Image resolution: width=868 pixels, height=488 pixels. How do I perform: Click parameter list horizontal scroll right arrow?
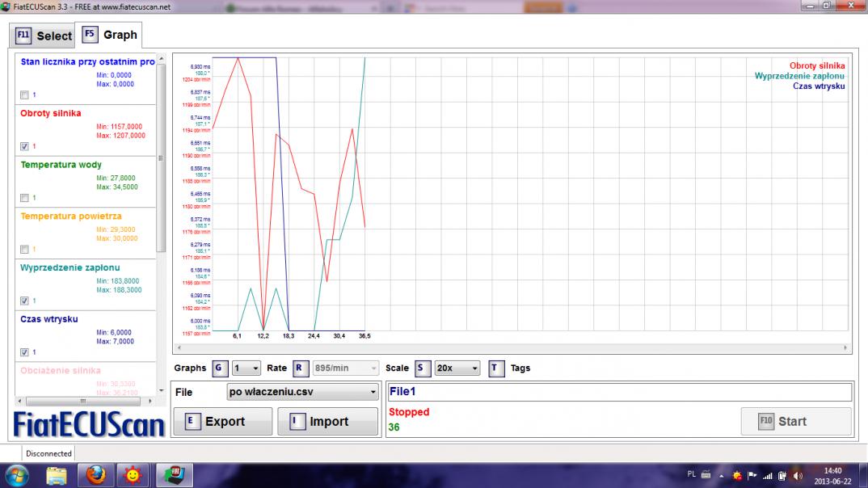(150, 401)
